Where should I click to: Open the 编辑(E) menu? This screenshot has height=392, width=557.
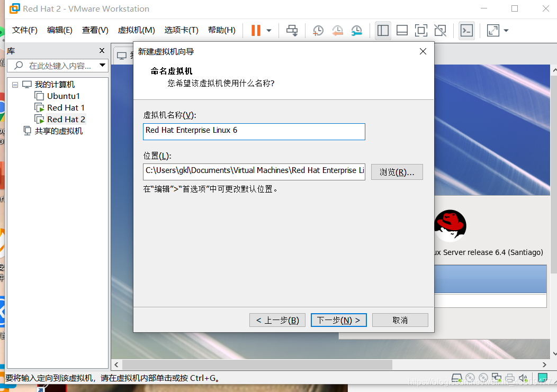(x=60, y=30)
